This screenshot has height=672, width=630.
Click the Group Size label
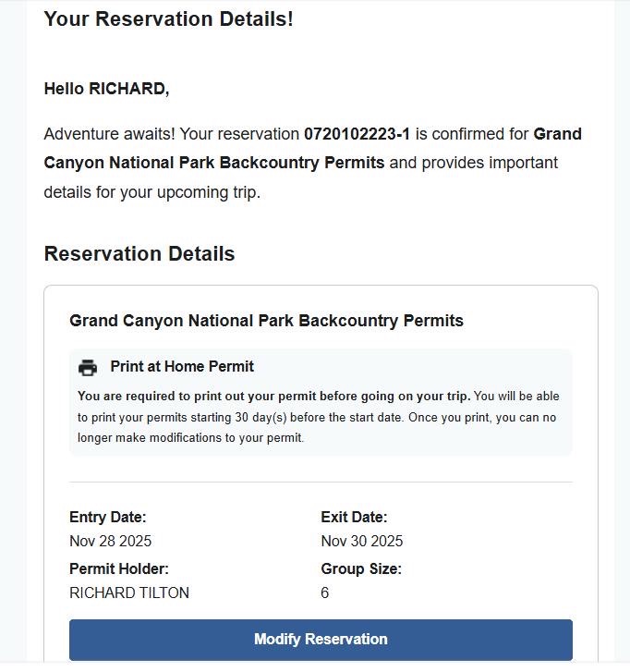(360, 568)
